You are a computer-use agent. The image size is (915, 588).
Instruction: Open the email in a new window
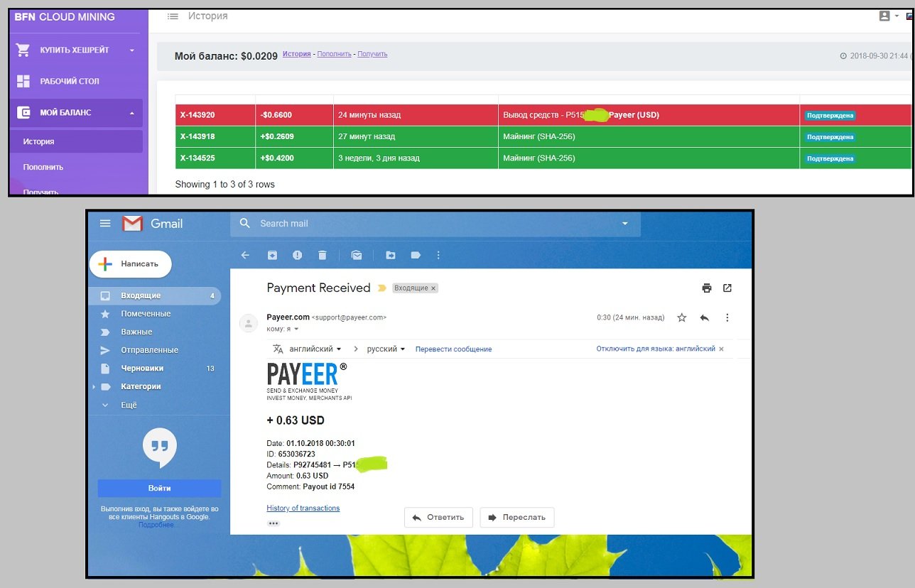pyautogui.click(x=727, y=288)
